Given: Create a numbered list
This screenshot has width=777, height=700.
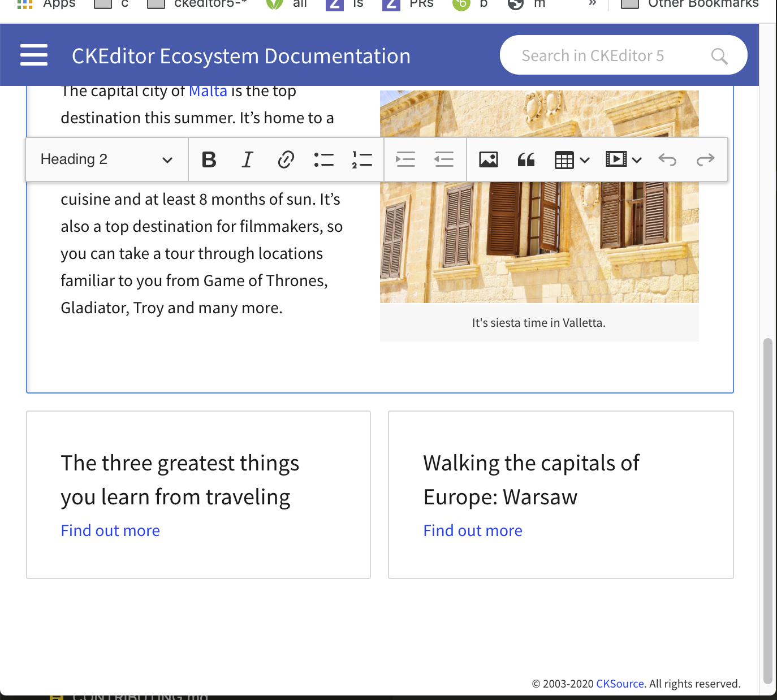Looking at the screenshot, I should [x=362, y=159].
